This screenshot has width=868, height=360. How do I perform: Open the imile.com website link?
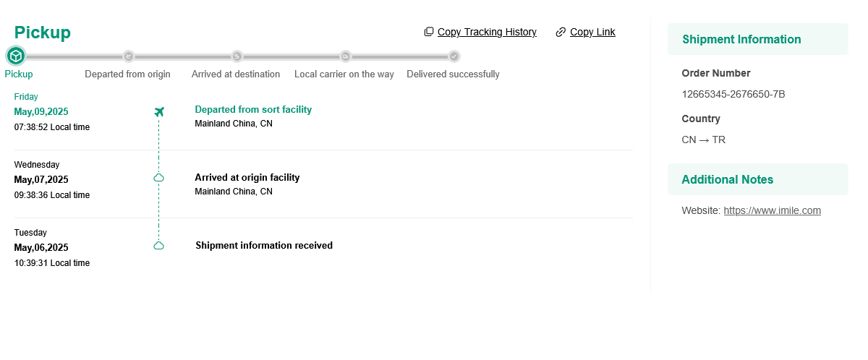coord(772,210)
